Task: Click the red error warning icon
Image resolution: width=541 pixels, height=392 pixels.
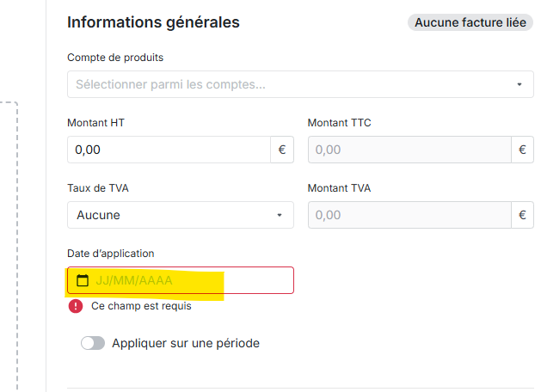Action: tap(76, 306)
